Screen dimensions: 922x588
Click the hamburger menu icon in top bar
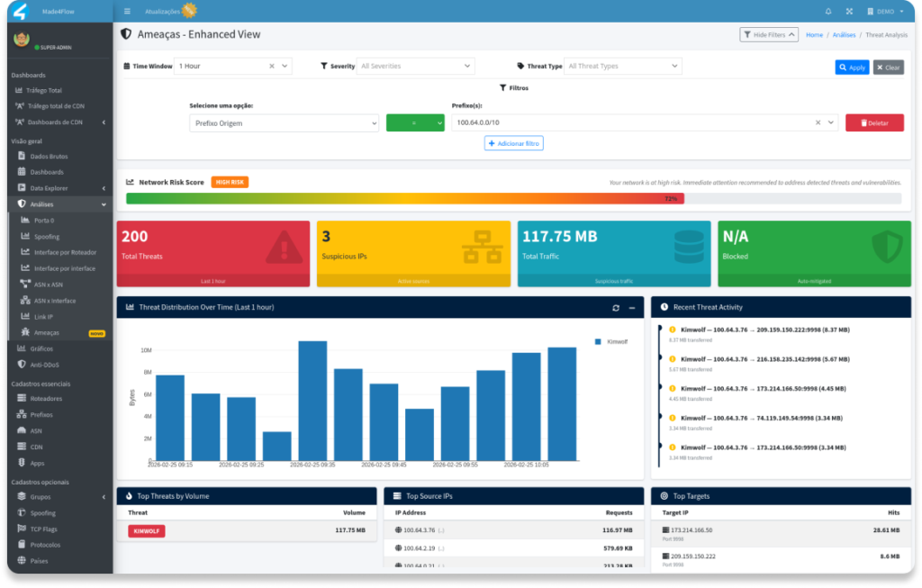[127, 11]
